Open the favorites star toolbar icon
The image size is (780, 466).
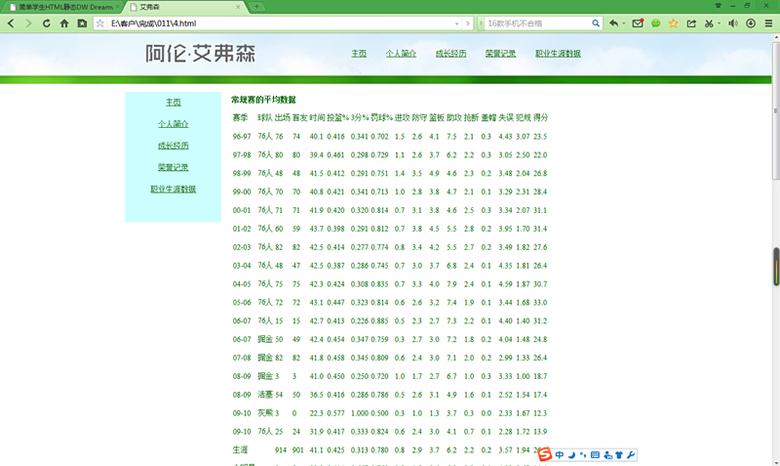point(675,22)
